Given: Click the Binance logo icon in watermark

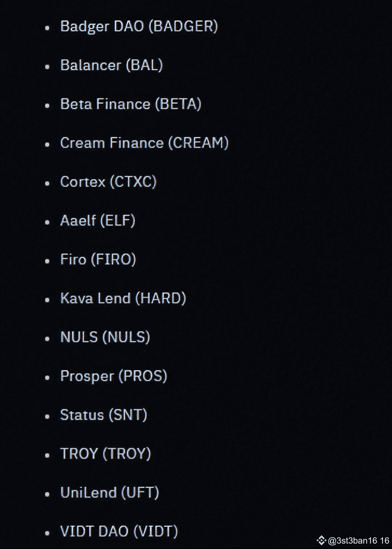Looking at the screenshot, I should coord(321,541).
